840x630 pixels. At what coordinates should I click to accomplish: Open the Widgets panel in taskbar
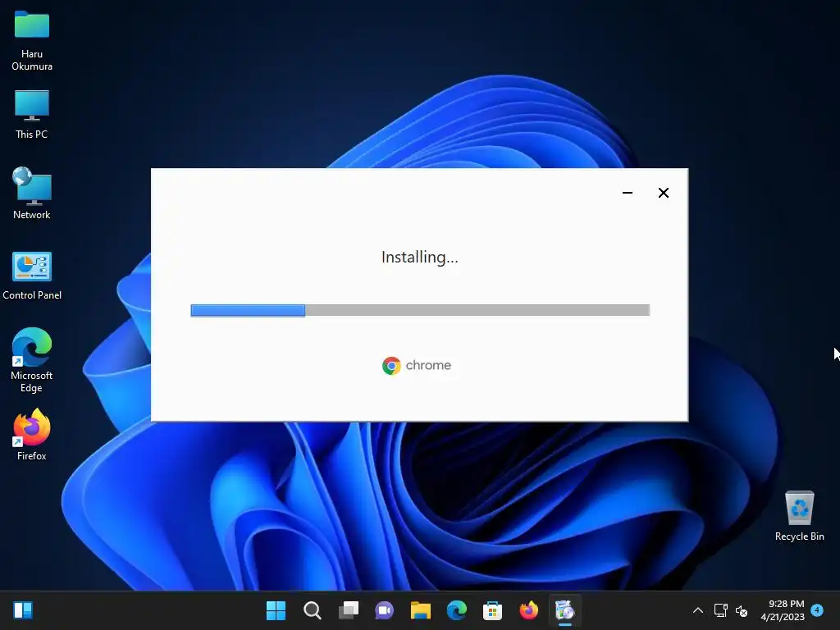23,610
